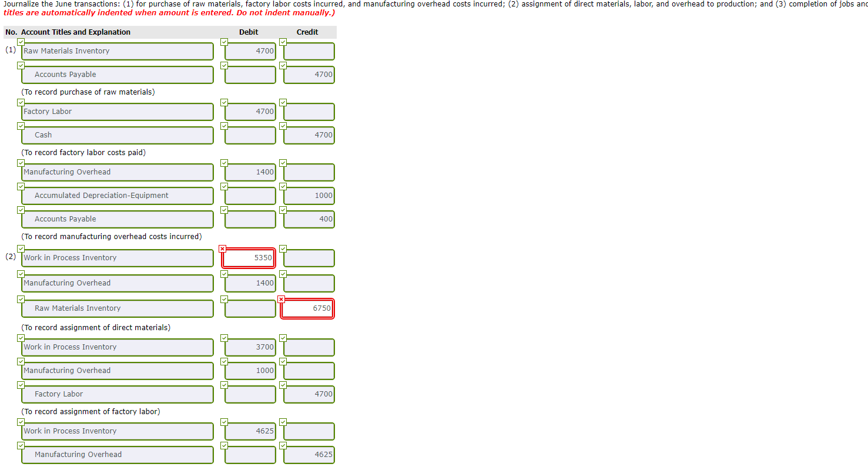Click the empty debit field in the 6750 row

click(250, 308)
